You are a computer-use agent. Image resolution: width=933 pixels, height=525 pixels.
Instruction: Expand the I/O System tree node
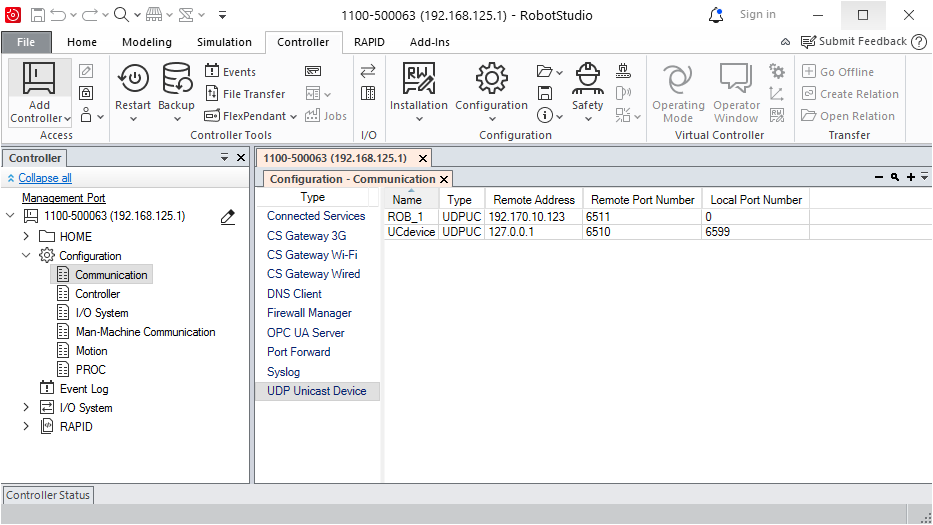tap(26, 408)
